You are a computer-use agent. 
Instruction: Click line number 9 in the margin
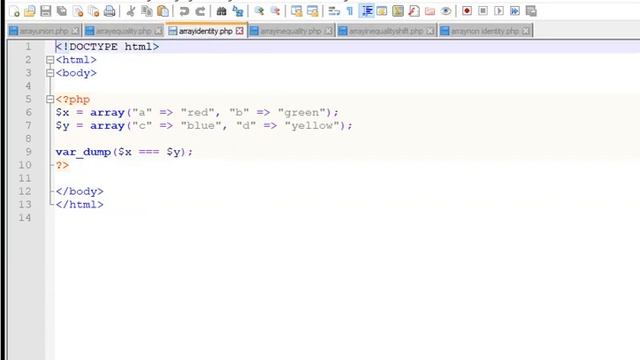tap(28, 152)
